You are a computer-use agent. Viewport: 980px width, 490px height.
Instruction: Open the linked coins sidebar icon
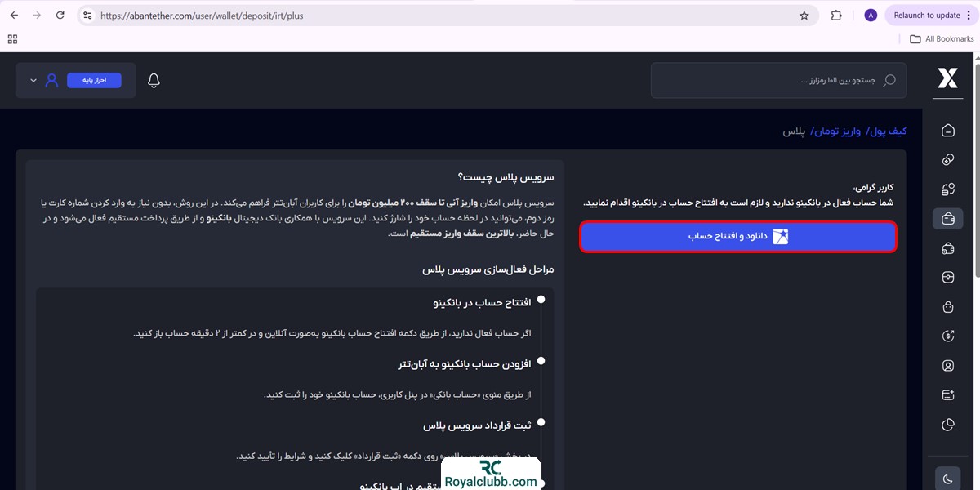pos(947,160)
